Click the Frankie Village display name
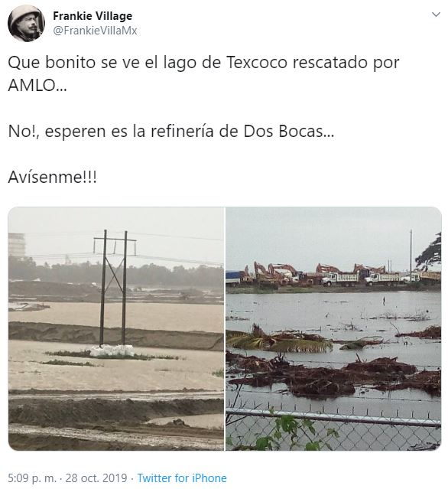The height and width of the screenshot is (489, 448). [x=93, y=16]
